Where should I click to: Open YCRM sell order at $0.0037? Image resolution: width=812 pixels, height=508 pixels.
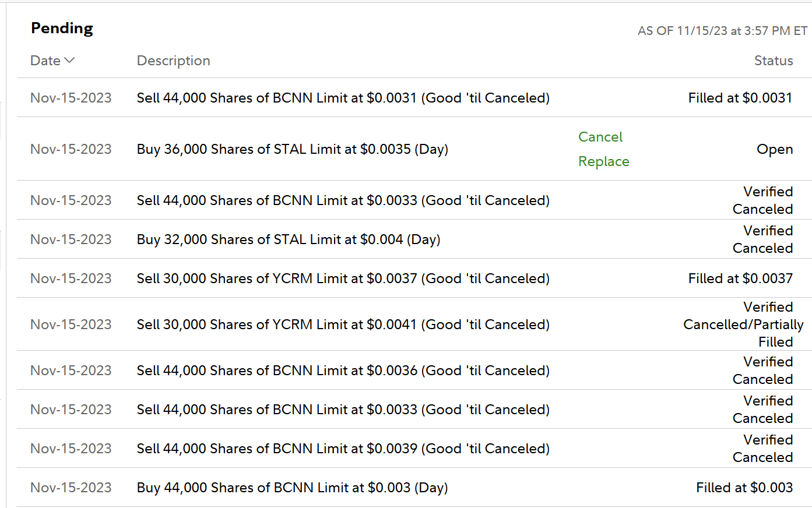tap(343, 278)
